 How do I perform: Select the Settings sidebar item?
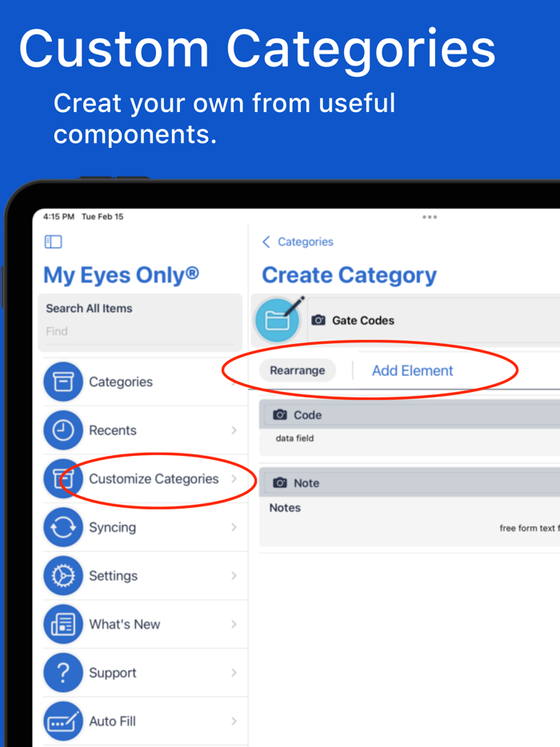145,576
